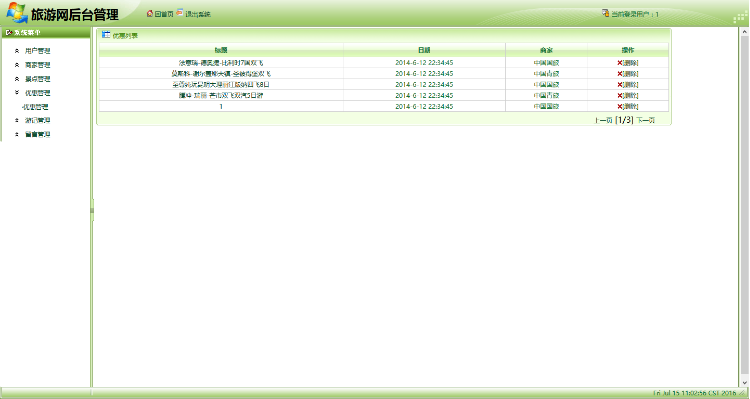Viewport: 750px width, 399px height.
Task: Click the current logged-in user icon
Action: 606,13
